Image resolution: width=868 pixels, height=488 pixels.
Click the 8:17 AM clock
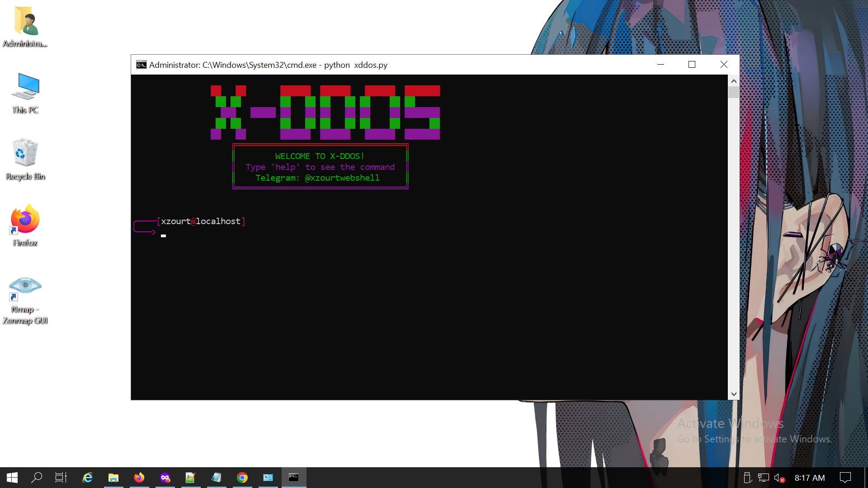pyautogui.click(x=809, y=478)
